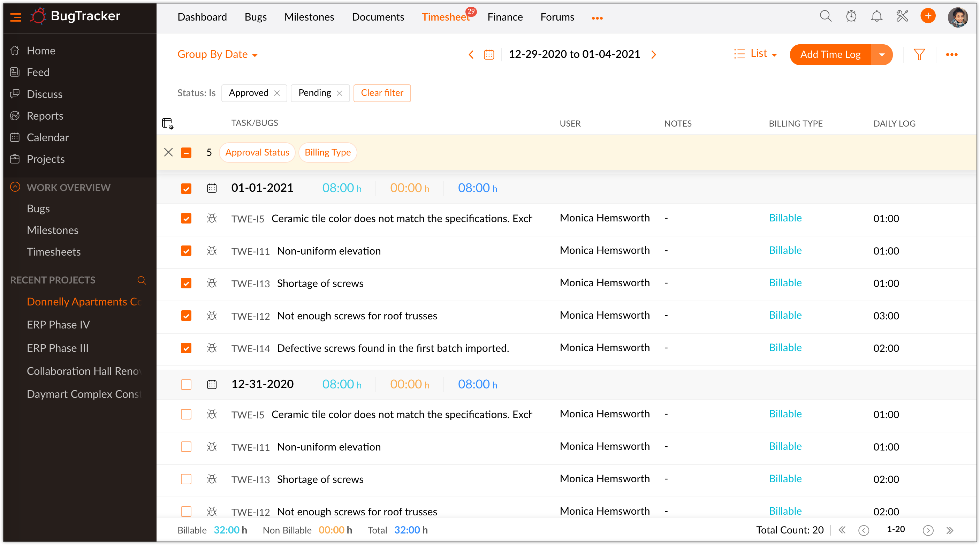Click the orange plus quick-add icon
Screen dimensions: 980x545
[x=928, y=16]
